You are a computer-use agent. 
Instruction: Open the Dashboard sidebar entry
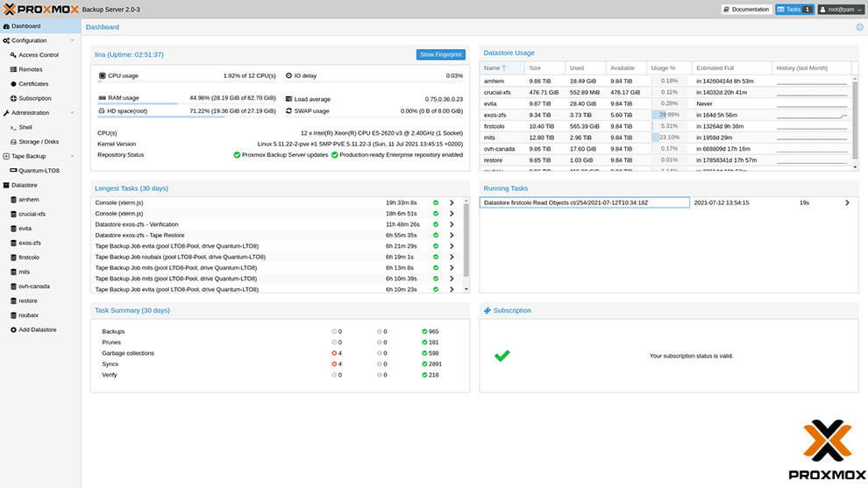tap(39, 26)
